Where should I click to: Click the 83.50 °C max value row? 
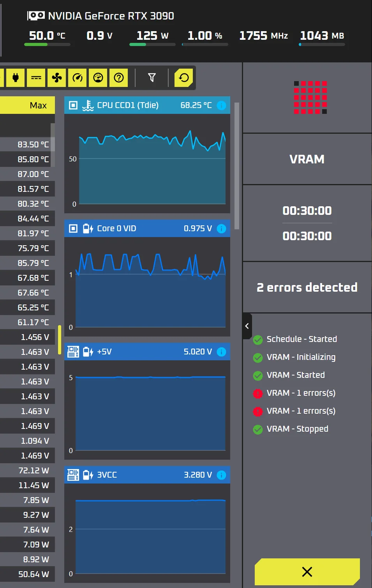pyautogui.click(x=27, y=144)
